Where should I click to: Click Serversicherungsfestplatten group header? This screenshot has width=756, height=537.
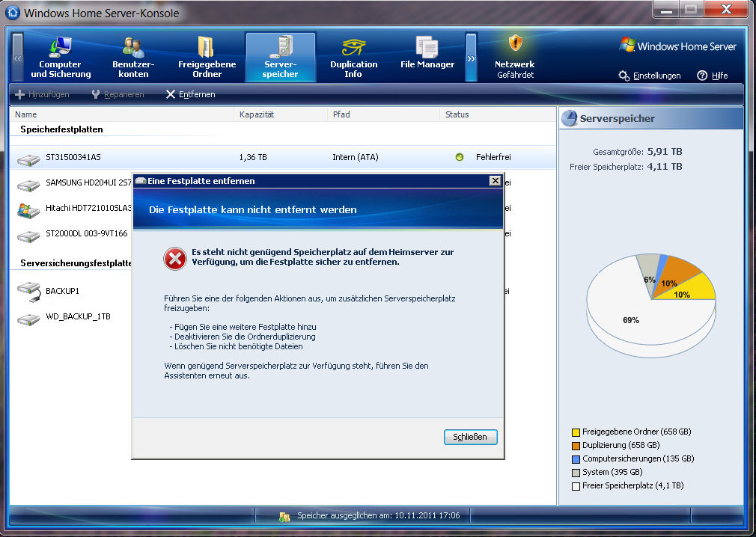pyautogui.click(x=76, y=263)
